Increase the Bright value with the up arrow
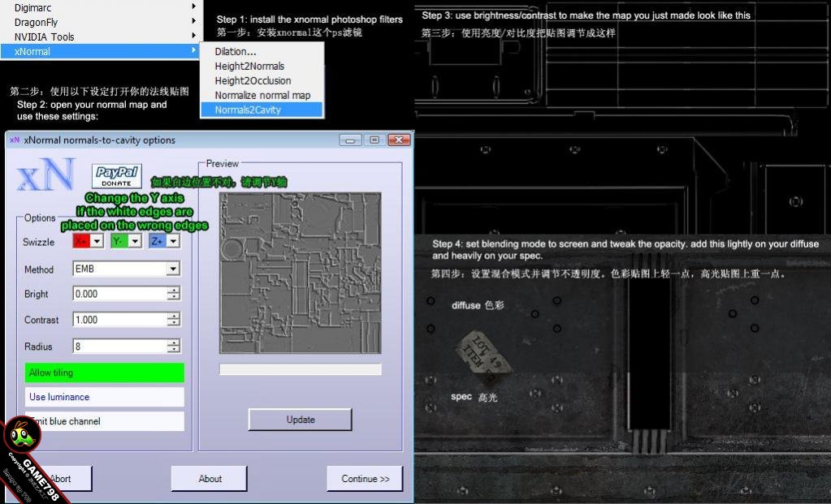Image resolution: width=831 pixels, height=504 pixels. click(174, 290)
